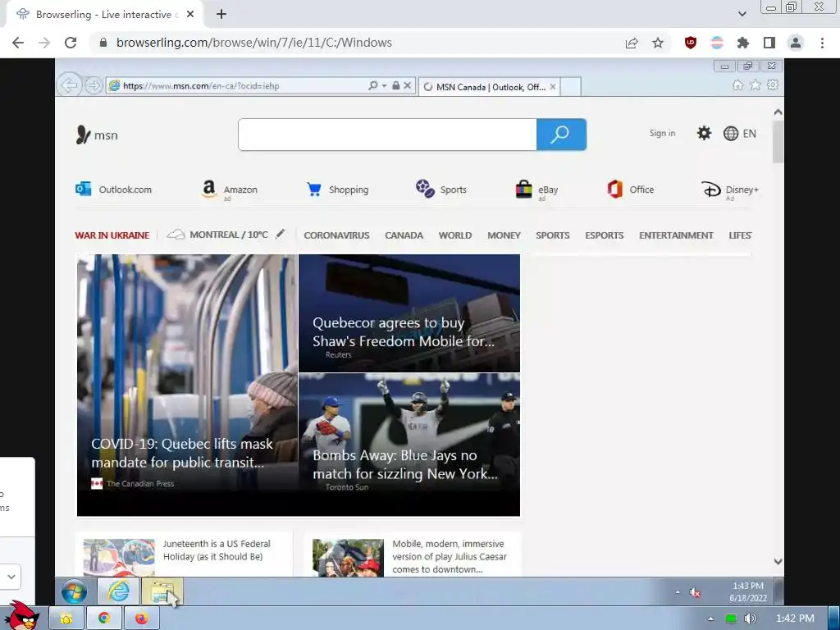Open the Windows Explorer taskbar folder icon
Viewport: 840px width, 630px height.
(162, 591)
